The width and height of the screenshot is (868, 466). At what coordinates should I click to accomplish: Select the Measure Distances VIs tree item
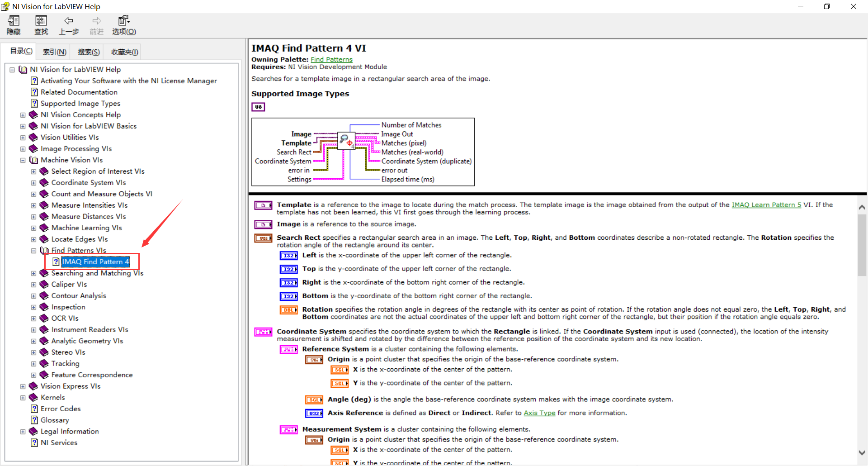pos(89,216)
